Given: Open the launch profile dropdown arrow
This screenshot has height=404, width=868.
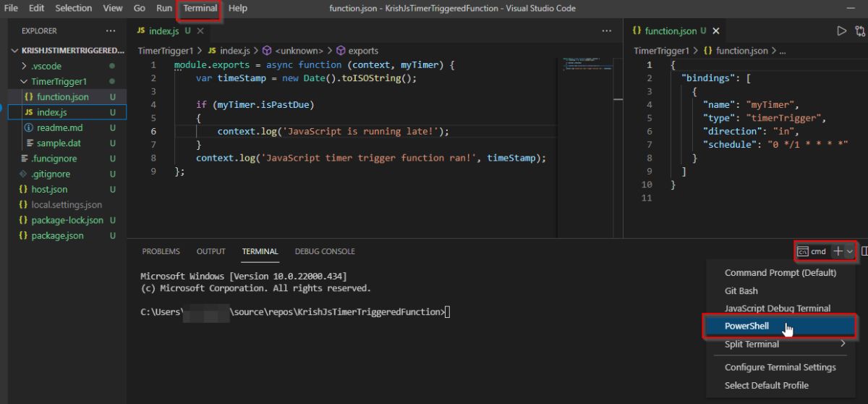Looking at the screenshot, I should click(849, 251).
